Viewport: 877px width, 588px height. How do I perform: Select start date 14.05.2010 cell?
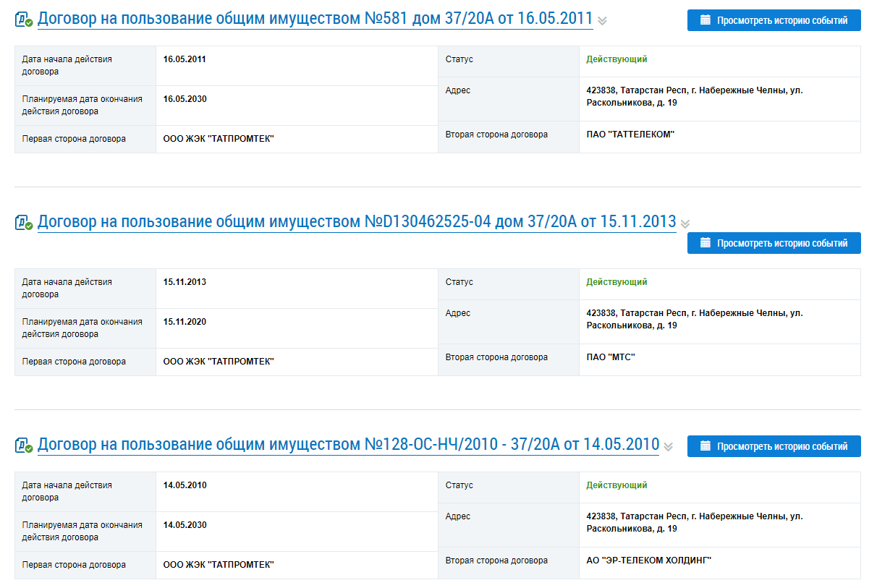click(x=185, y=485)
